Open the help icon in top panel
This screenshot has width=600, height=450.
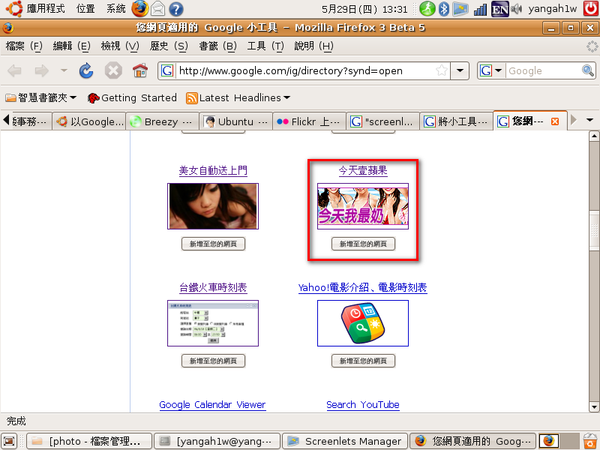click(176, 9)
